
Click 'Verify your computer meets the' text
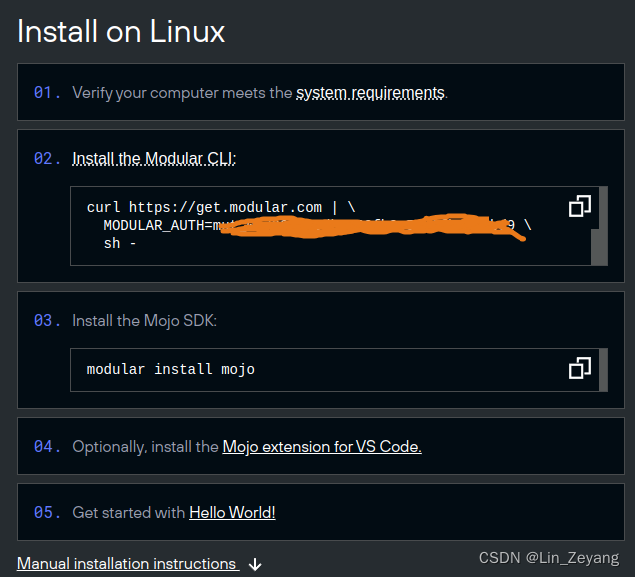tap(182, 93)
